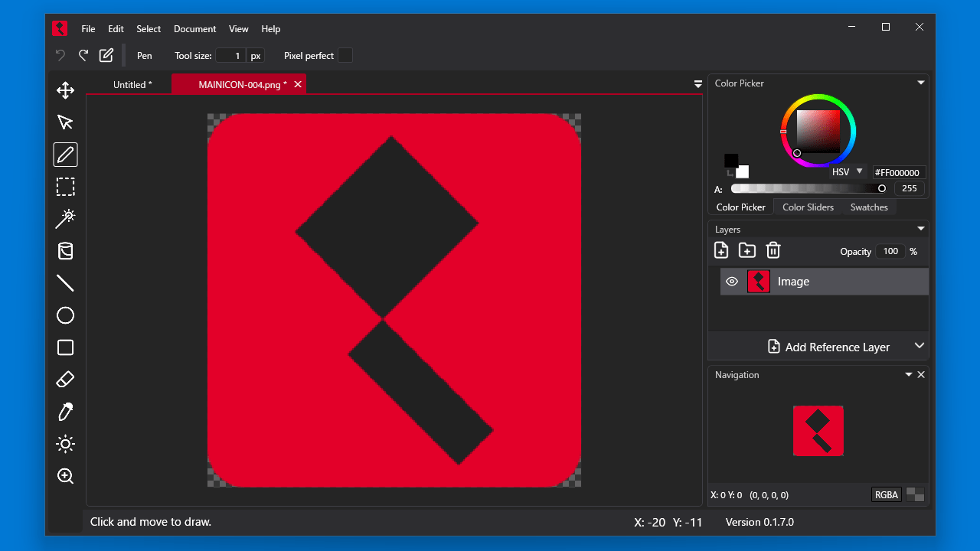
Task: Add a new layer folder
Action: (747, 250)
